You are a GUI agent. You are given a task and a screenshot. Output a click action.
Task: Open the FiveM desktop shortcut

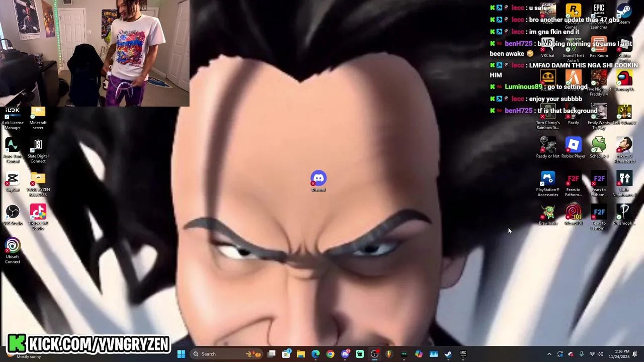click(x=573, y=81)
